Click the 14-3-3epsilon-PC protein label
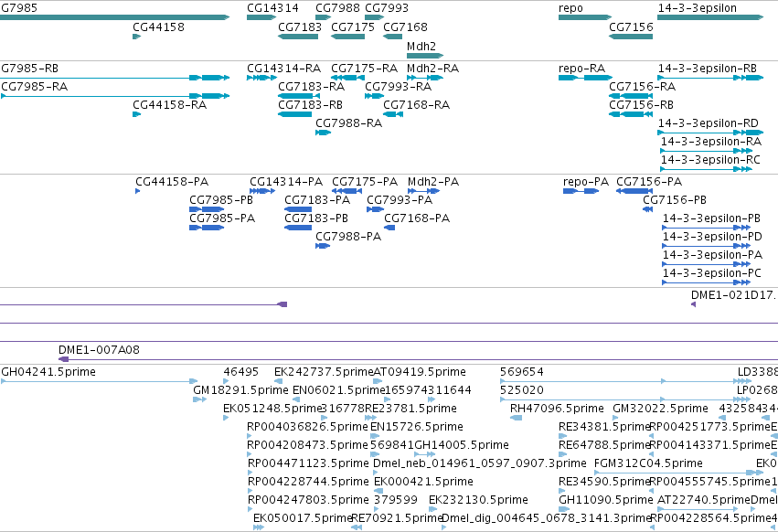The width and height of the screenshot is (778, 532). pos(712,273)
